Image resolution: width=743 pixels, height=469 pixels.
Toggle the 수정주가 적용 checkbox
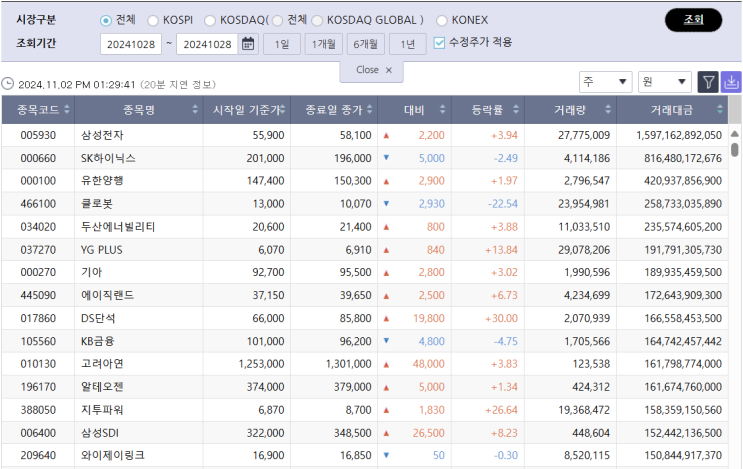(439, 43)
